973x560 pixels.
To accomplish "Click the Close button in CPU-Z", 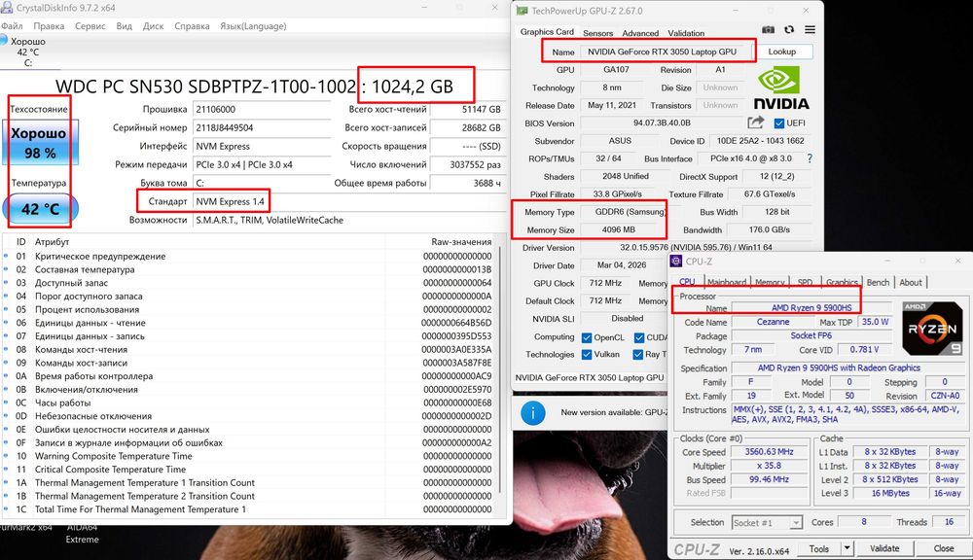I will click(943, 548).
